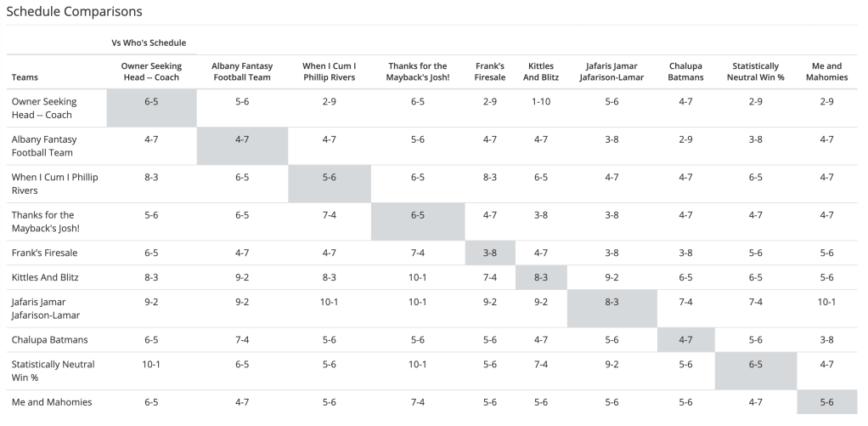Select the shaded 4-7 cell in the Chalupa Batmans row
Viewport: 868px width, 426px height.
tap(685, 339)
